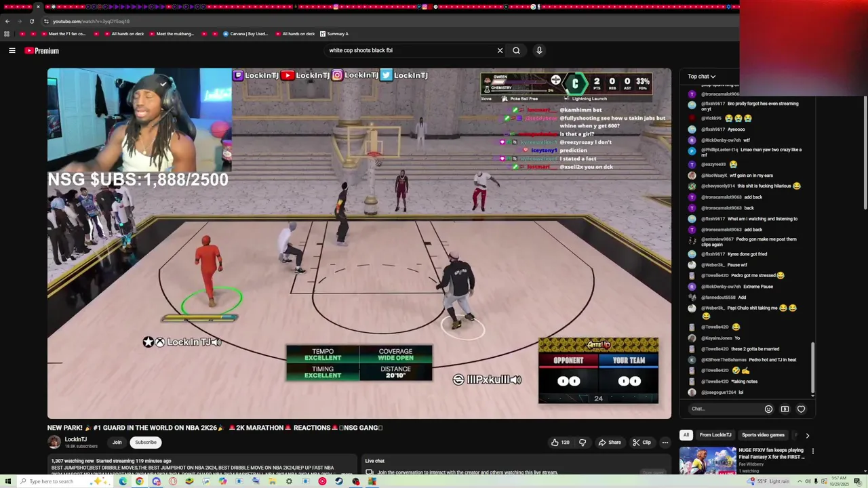
Task: Click the stream title NEW PARK text
Action: (215, 428)
